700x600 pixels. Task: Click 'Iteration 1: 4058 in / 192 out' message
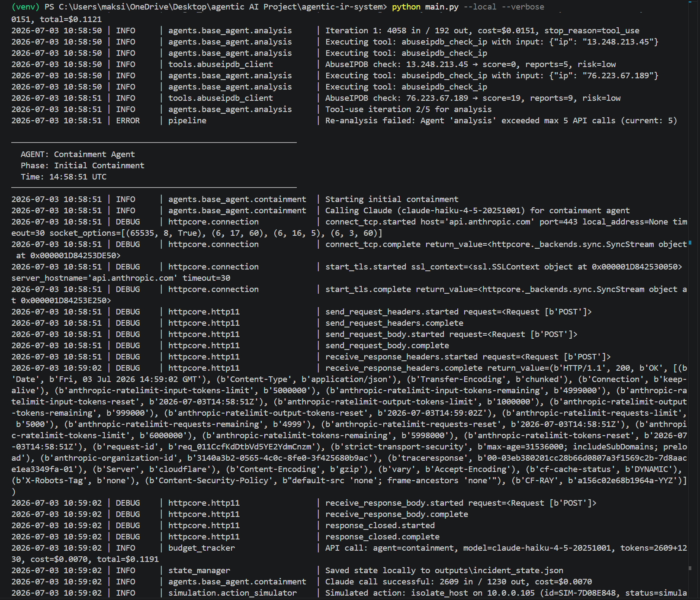pyautogui.click(x=482, y=30)
